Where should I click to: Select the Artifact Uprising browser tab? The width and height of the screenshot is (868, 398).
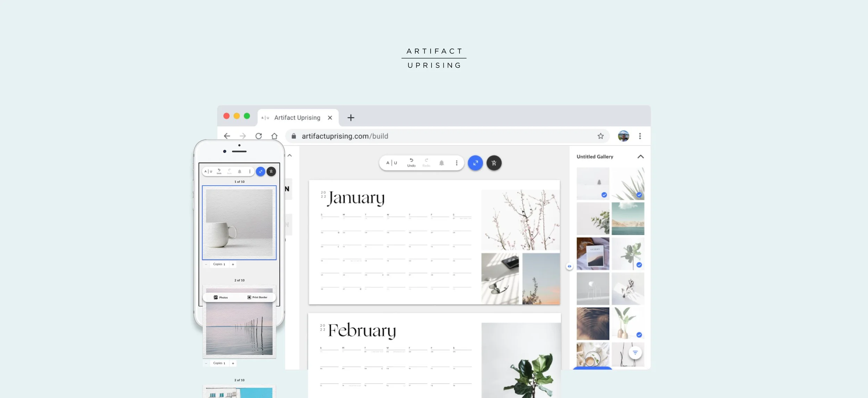tap(297, 118)
